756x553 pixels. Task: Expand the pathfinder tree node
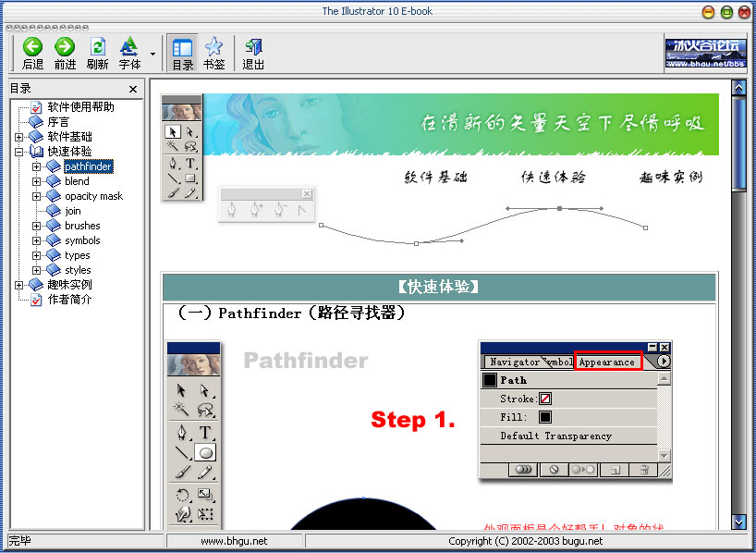pyautogui.click(x=36, y=166)
